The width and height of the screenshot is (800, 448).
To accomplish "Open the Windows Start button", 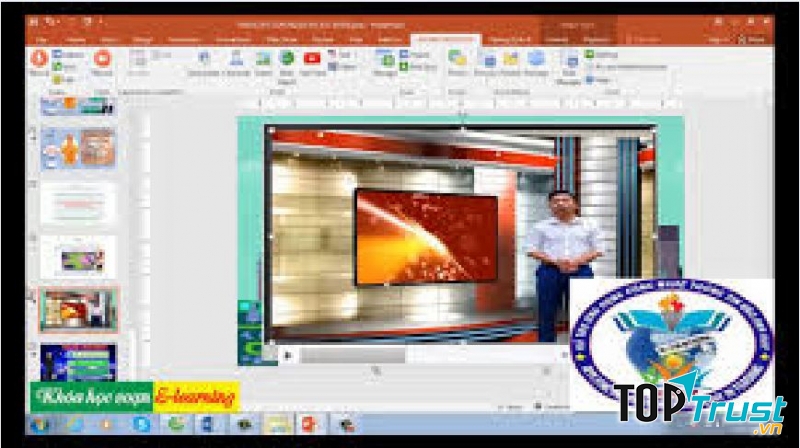I will (x=40, y=424).
